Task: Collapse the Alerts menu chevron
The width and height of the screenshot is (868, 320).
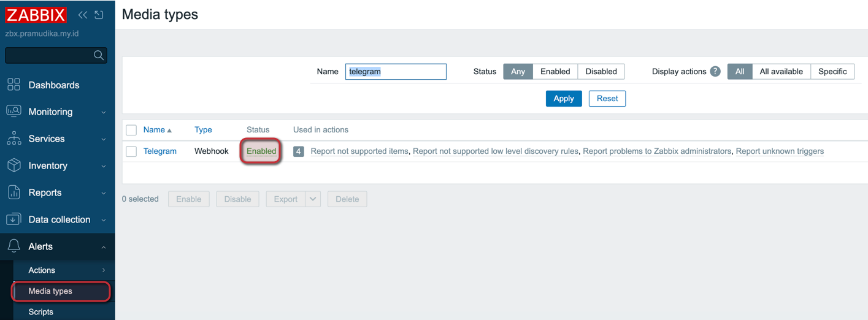Action: (x=104, y=247)
